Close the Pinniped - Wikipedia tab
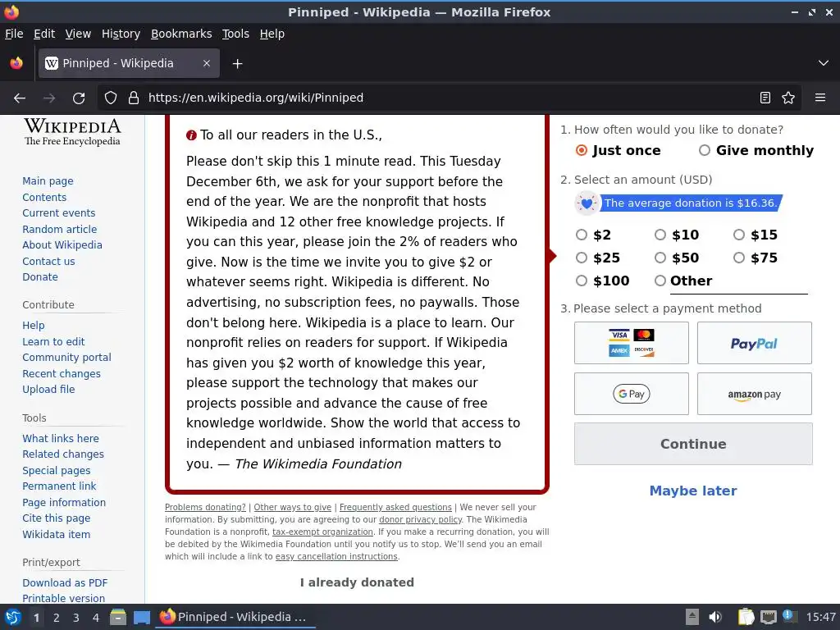 (206, 63)
